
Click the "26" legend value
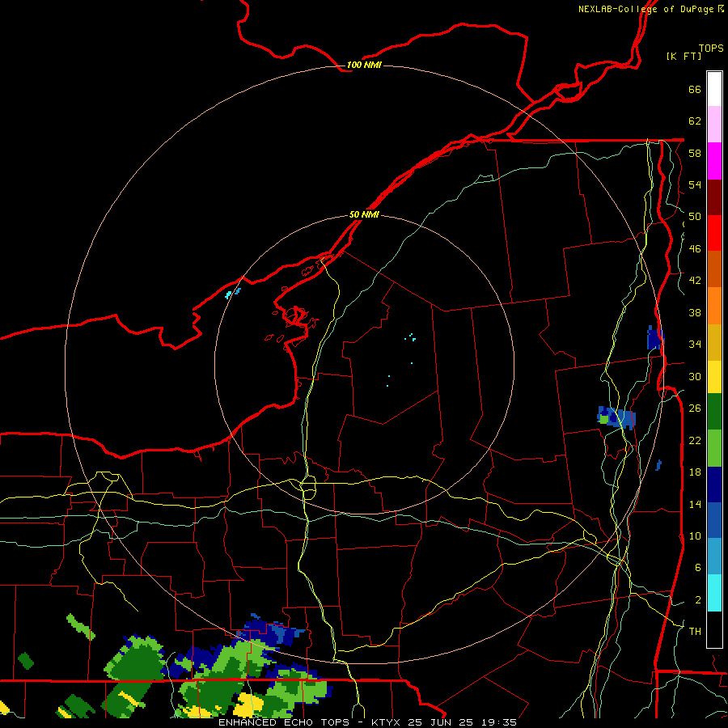click(x=695, y=408)
